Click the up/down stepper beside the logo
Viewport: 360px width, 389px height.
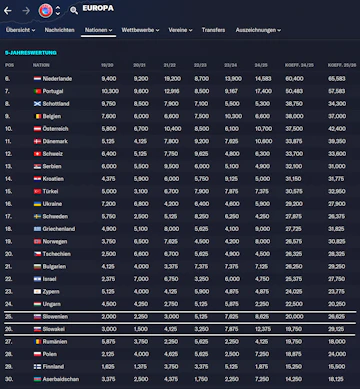point(58,11)
